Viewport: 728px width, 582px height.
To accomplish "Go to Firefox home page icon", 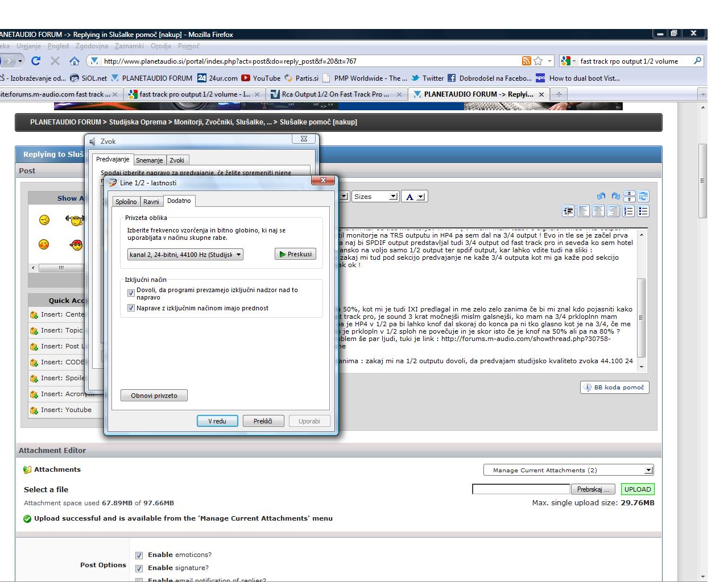I will [x=74, y=61].
